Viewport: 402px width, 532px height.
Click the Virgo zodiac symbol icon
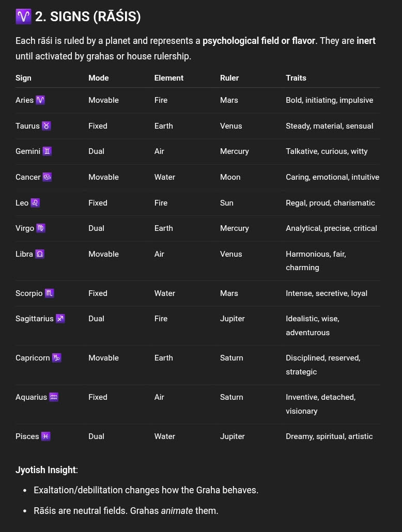pyautogui.click(x=41, y=228)
